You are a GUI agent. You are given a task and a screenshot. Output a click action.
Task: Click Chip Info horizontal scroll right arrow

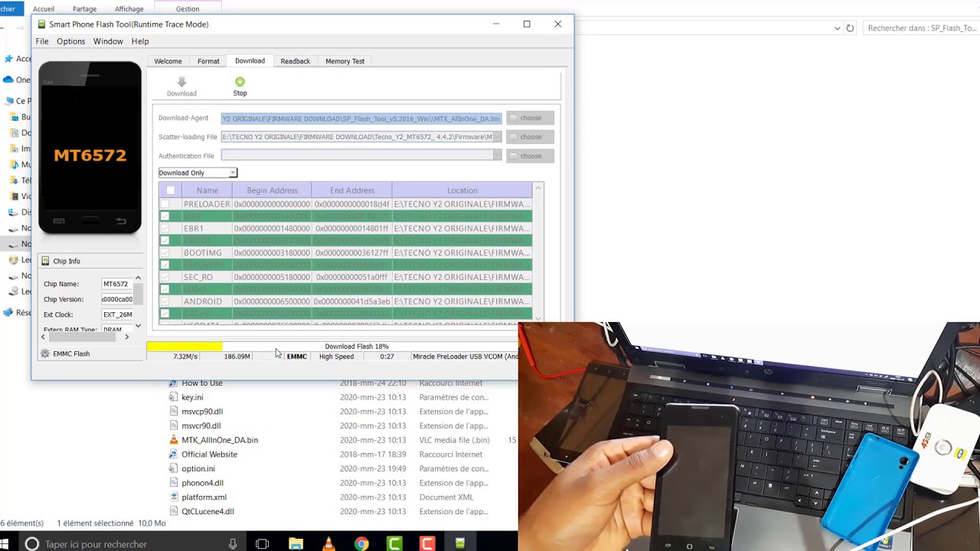tap(127, 337)
